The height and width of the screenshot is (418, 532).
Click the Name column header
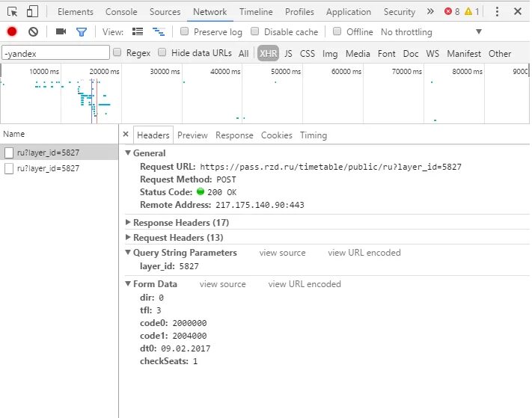13,134
